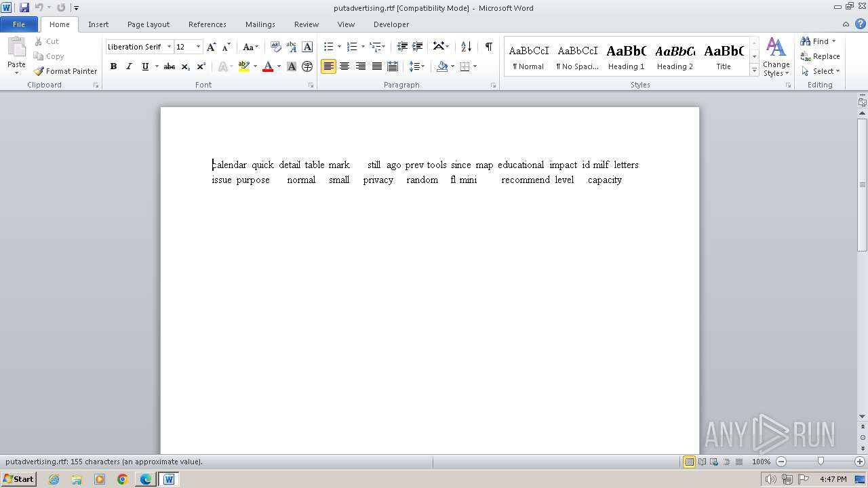The width and height of the screenshot is (868, 488).
Task: Click the Windows Start button
Action: 18,479
